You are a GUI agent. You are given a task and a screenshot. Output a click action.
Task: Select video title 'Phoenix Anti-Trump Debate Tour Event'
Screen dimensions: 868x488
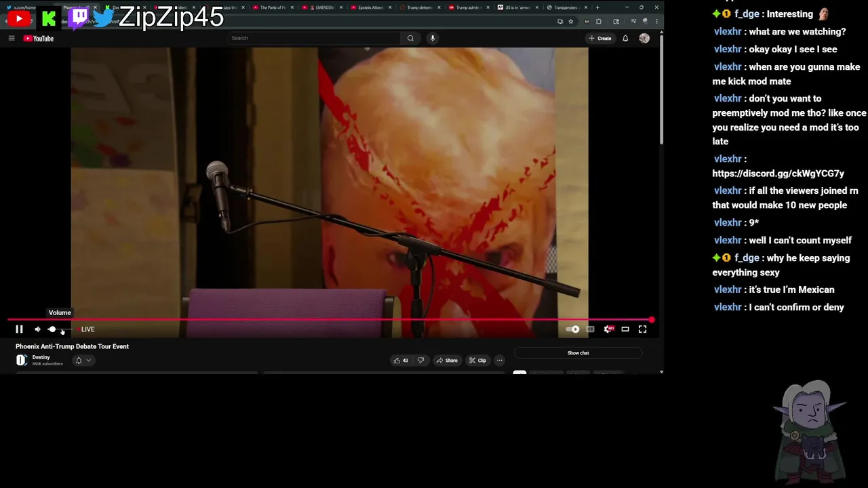(72, 346)
